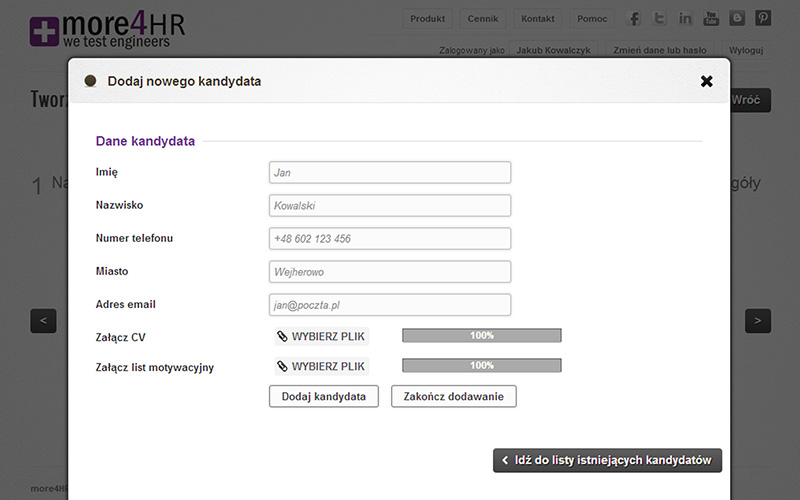The image size is (800, 500).
Task: Choose file for Załącz CV
Action: click(321, 336)
